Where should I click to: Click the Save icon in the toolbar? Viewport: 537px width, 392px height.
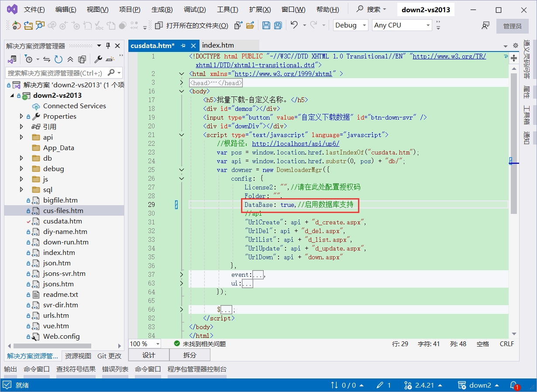266,25
